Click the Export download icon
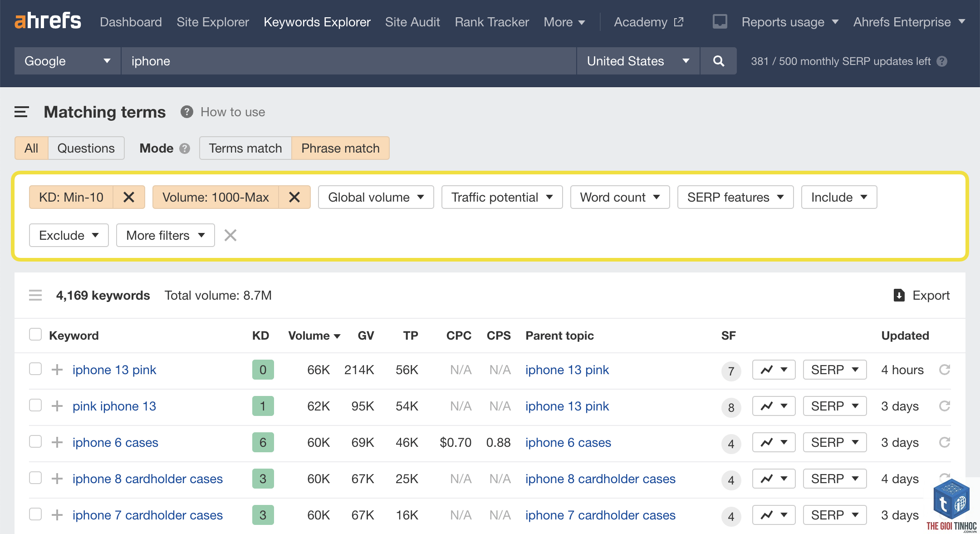Image resolution: width=980 pixels, height=534 pixels. [x=899, y=295]
